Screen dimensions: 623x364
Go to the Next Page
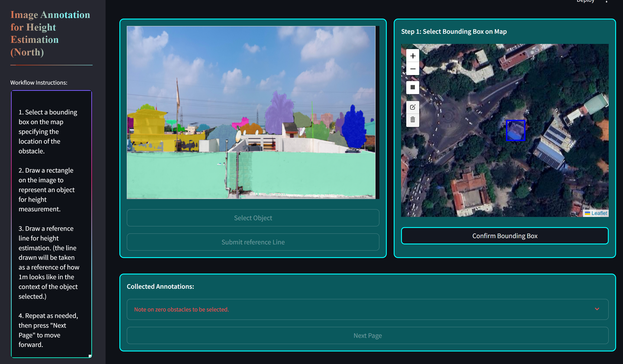(x=367, y=335)
